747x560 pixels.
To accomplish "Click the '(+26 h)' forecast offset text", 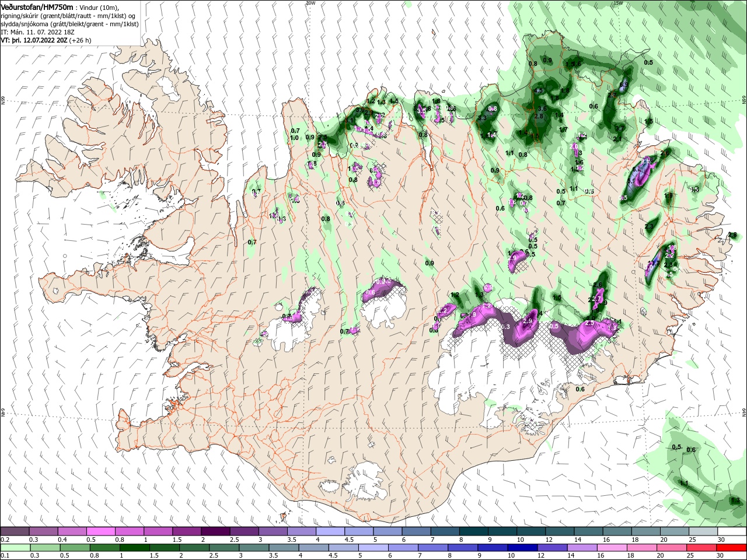I will [81, 41].
